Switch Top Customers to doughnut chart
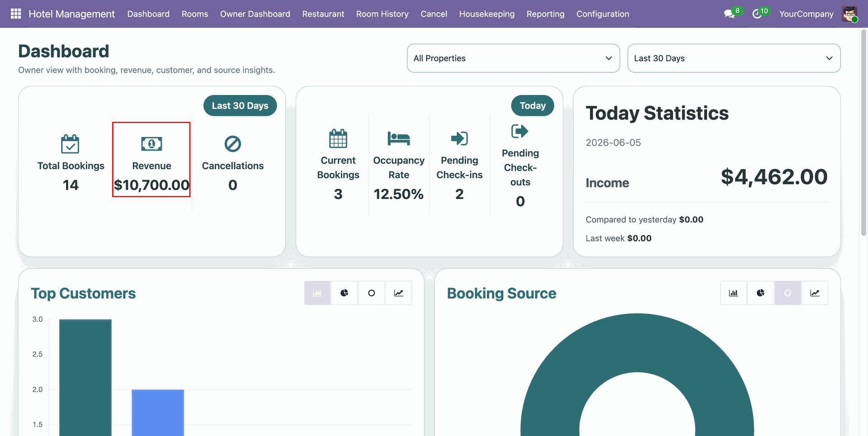Image resolution: width=868 pixels, height=436 pixels. click(372, 293)
